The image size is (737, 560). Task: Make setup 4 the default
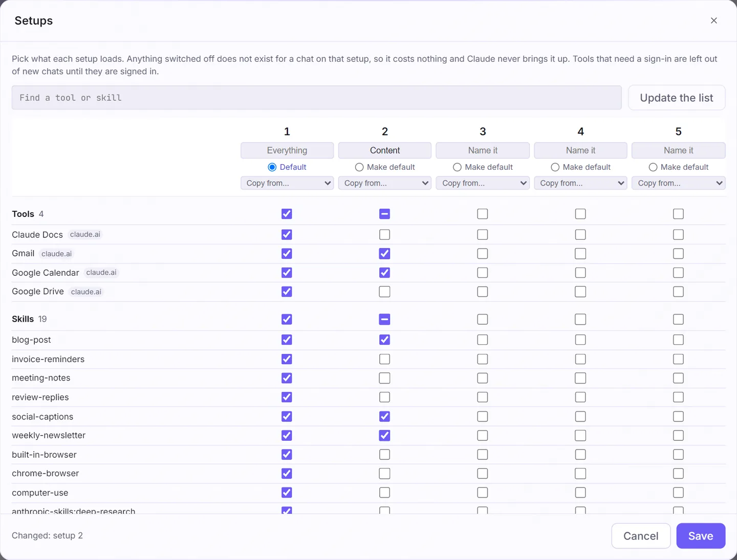[x=555, y=167]
